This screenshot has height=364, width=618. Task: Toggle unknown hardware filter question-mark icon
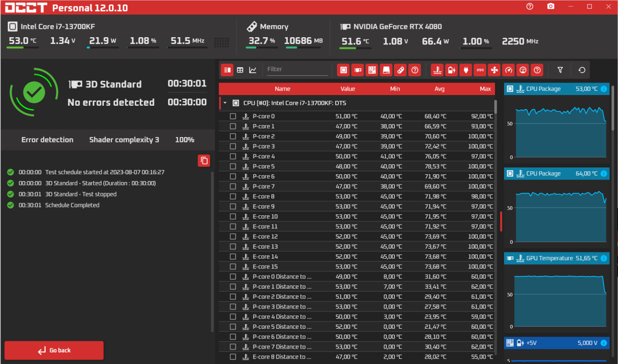pos(414,70)
